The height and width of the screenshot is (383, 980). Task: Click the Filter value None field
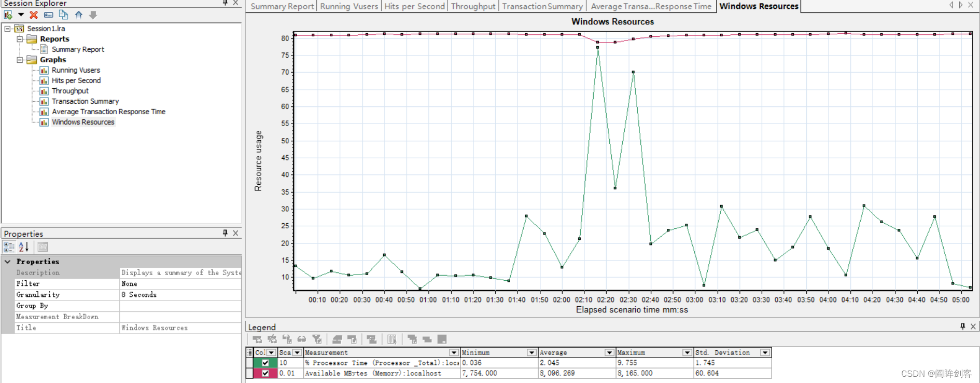(180, 284)
